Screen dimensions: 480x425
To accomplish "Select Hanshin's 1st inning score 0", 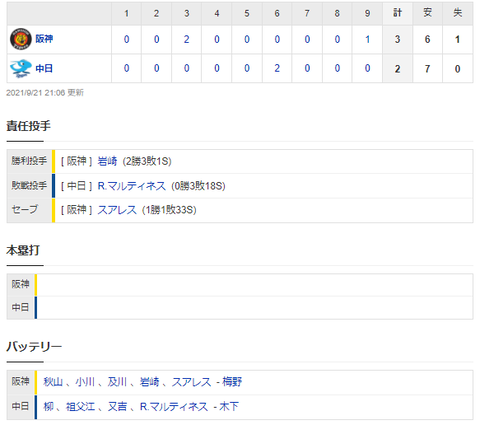I will (127, 39).
